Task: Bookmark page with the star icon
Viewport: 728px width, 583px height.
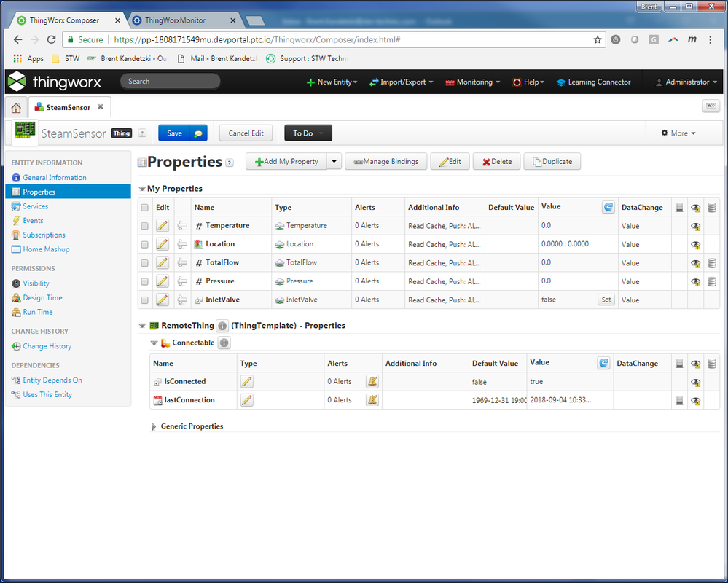Action: click(x=598, y=39)
